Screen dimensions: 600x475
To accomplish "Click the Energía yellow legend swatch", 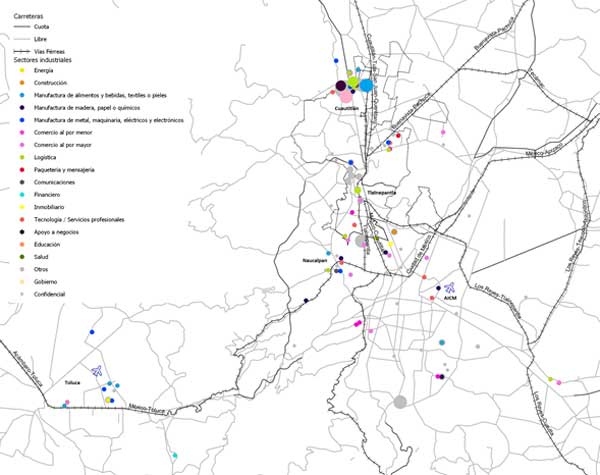I will pyautogui.click(x=22, y=70).
